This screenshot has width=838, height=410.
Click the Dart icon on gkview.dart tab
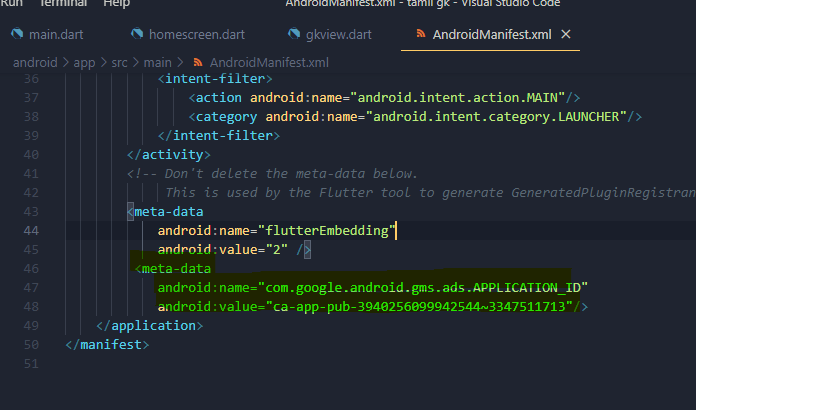[294, 34]
